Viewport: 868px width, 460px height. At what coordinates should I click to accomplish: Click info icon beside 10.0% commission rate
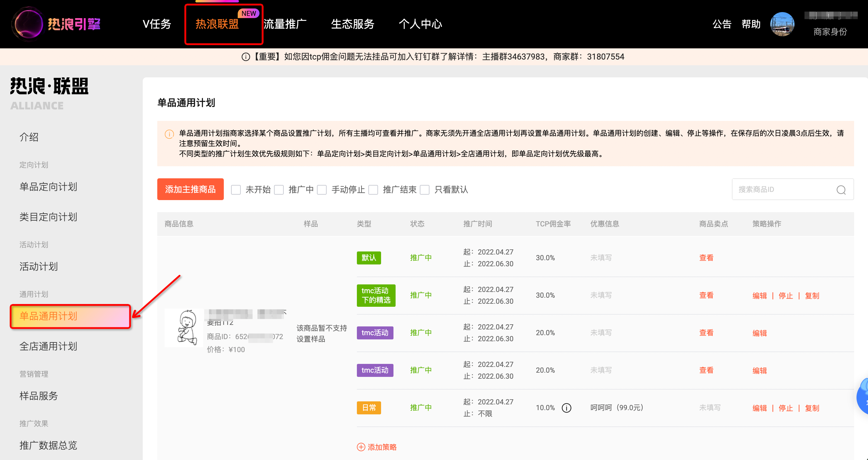pos(566,408)
